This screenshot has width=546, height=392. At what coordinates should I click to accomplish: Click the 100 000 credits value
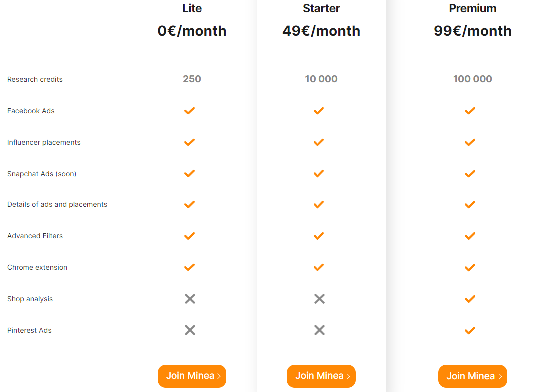pyautogui.click(x=473, y=79)
